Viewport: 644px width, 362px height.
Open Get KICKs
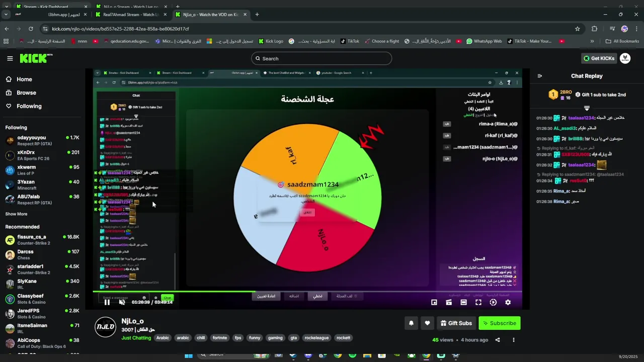[x=599, y=58]
